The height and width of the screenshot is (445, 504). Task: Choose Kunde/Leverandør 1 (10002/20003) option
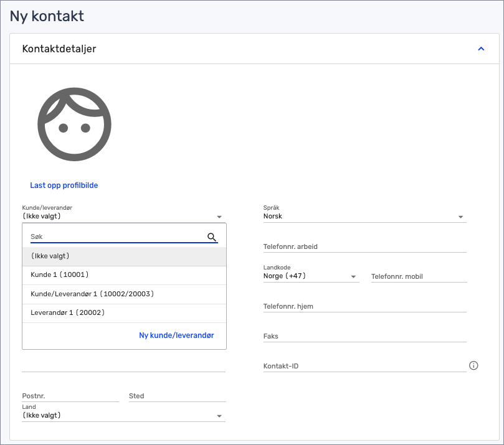(x=124, y=294)
